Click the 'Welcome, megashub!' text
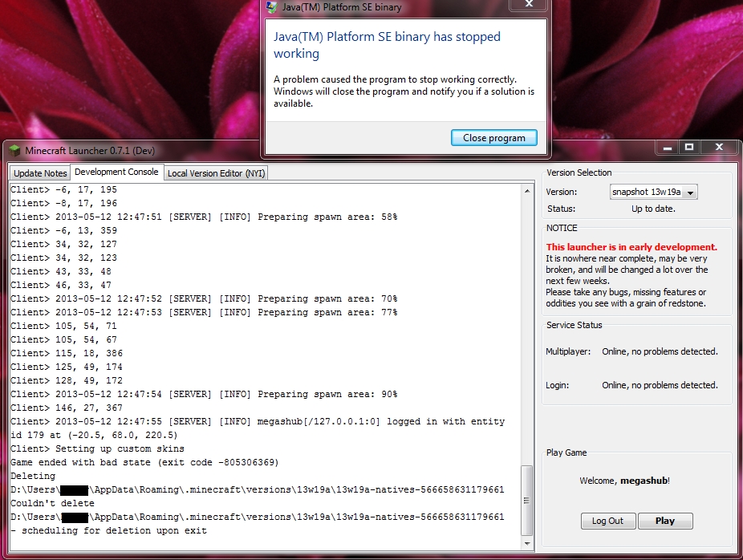 [624, 481]
